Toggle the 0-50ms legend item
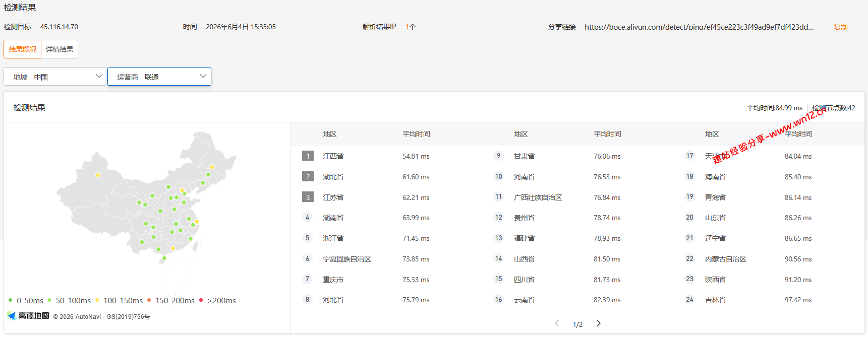 26,301
